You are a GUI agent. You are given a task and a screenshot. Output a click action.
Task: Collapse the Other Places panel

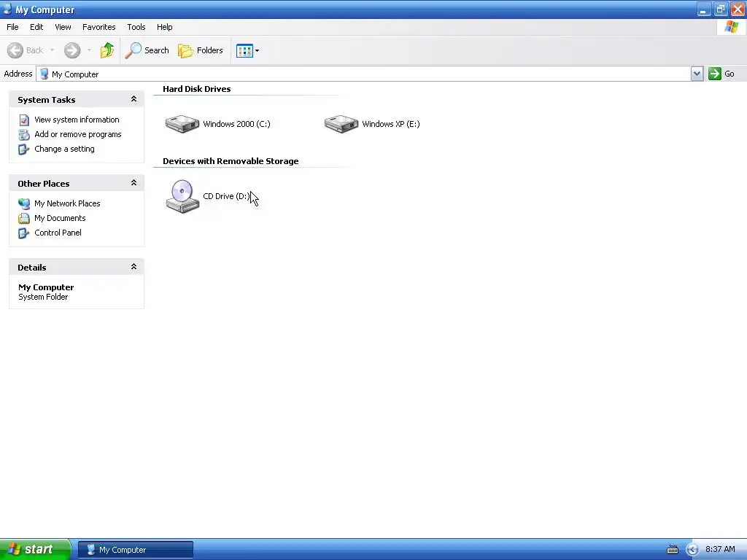pyautogui.click(x=134, y=183)
